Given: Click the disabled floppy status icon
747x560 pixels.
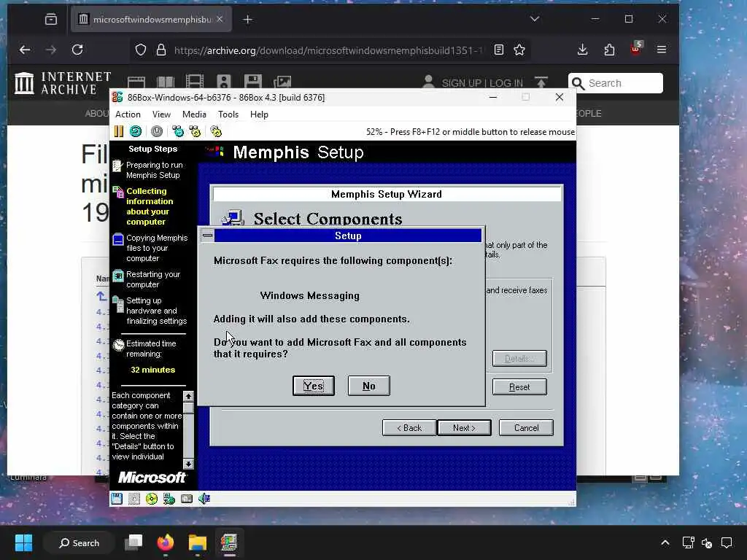Looking at the screenshot, I should [134, 499].
